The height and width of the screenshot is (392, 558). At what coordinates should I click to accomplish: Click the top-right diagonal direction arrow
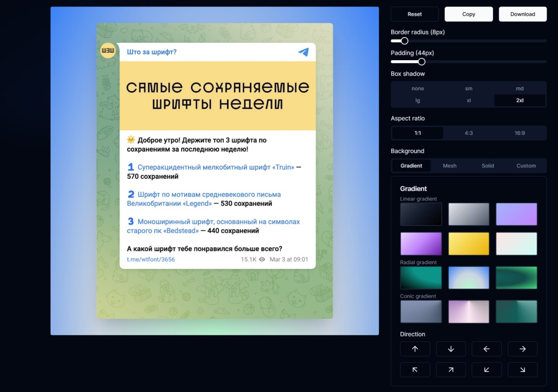pyautogui.click(x=451, y=369)
